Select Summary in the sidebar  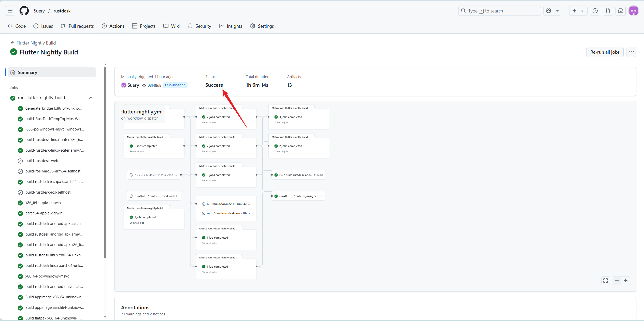[52, 72]
